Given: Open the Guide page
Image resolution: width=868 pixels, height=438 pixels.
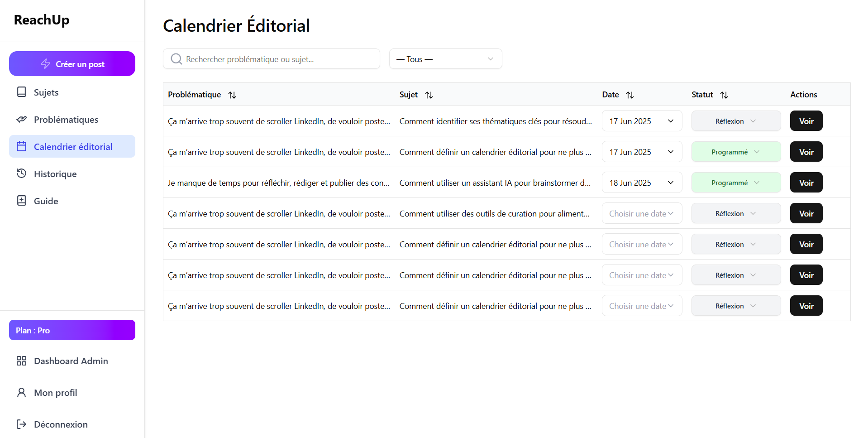Looking at the screenshot, I should 72,201.
